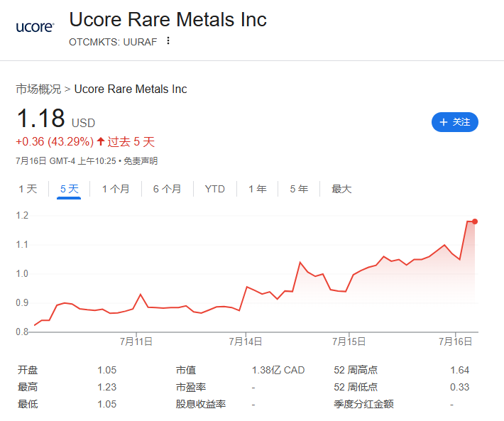Click the 7月11日 chart date marker

[136, 341]
